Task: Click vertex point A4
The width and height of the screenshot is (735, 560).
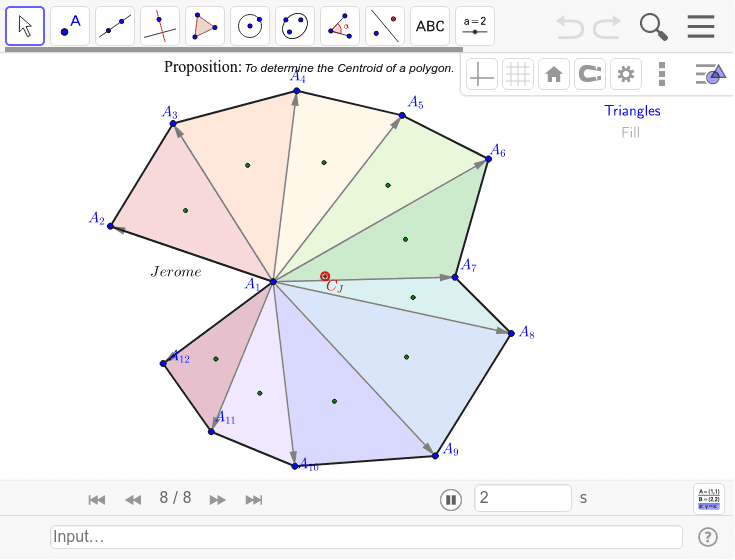Action: (x=297, y=91)
